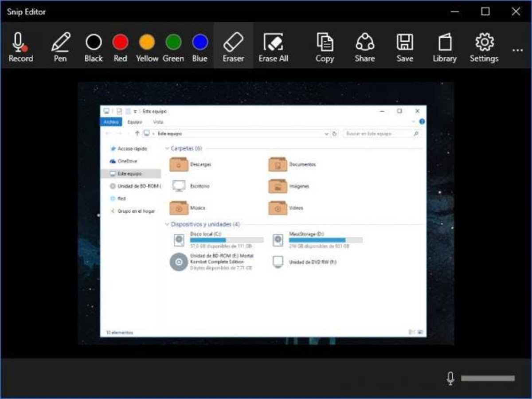Open the address bar history dropdown in Explorer

click(327, 133)
